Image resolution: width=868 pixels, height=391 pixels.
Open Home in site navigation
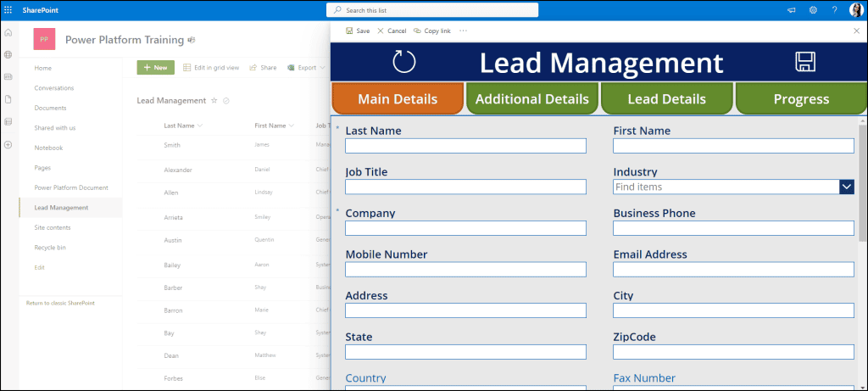42,68
